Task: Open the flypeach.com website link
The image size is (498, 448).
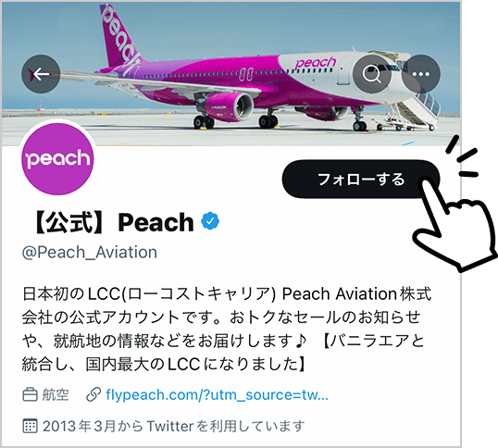Action: point(217,395)
